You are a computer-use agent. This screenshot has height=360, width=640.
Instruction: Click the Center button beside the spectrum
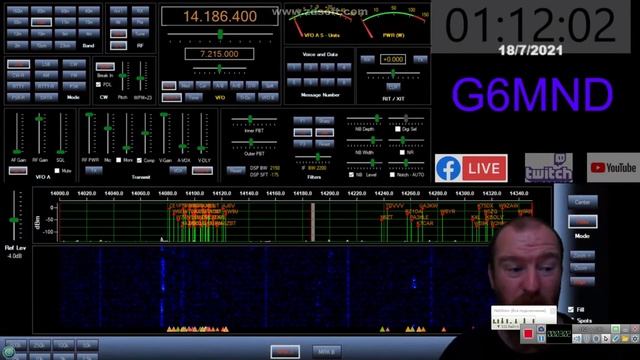tap(582, 202)
